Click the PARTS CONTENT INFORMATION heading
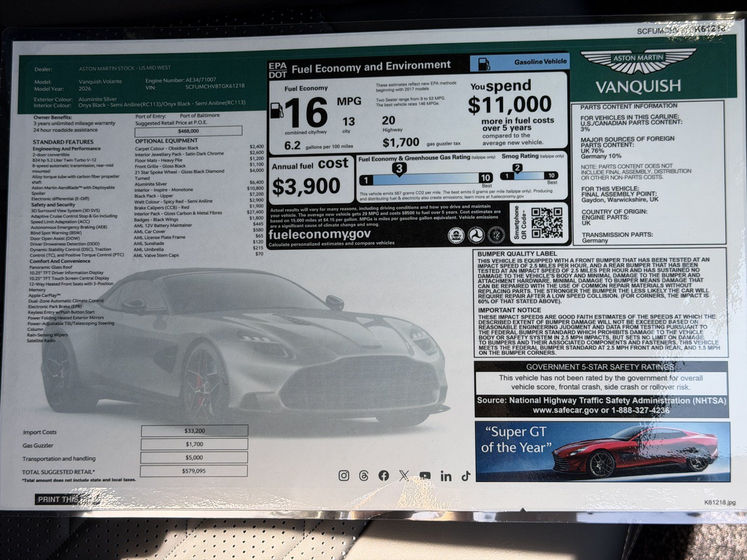 pyautogui.click(x=628, y=106)
